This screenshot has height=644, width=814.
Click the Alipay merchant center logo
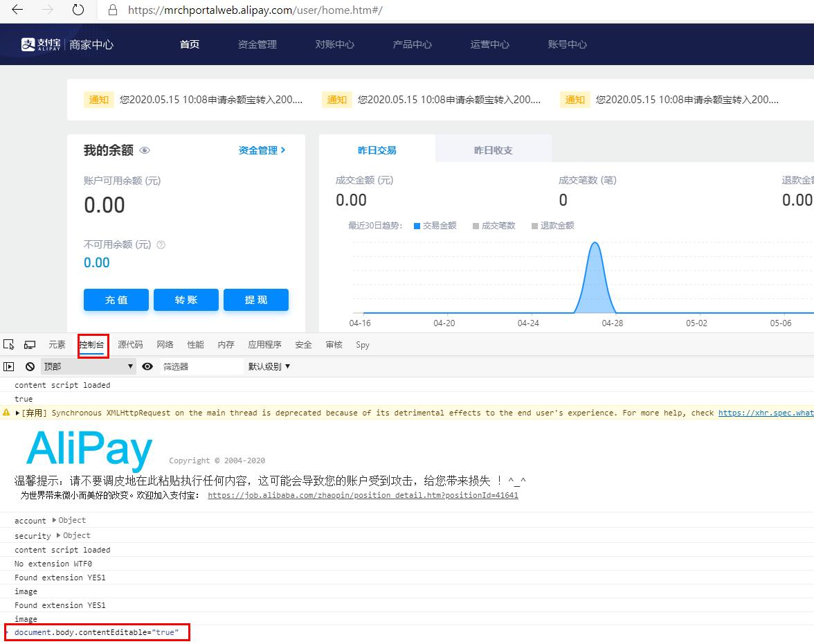click(67, 44)
